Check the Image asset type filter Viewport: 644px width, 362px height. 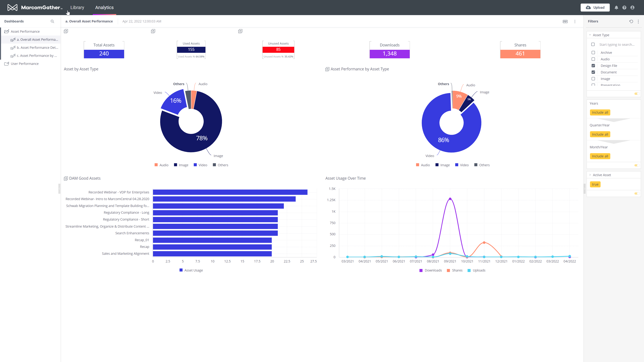[x=594, y=79]
